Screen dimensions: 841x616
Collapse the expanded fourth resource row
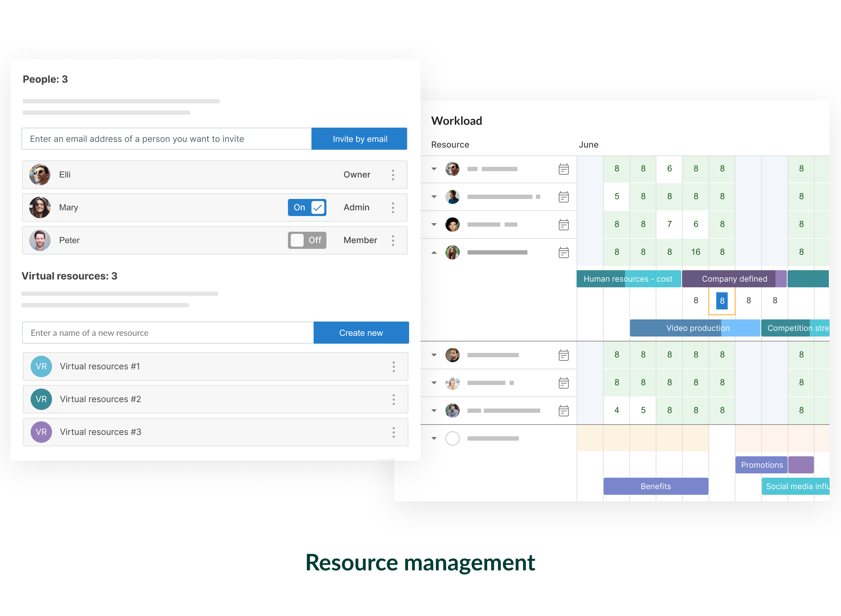pyautogui.click(x=434, y=252)
